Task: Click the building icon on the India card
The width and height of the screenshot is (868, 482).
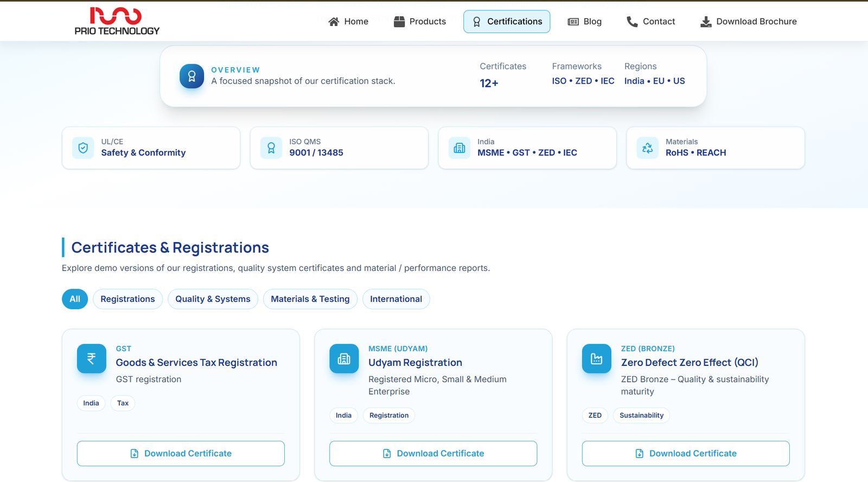Action: [459, 148]
